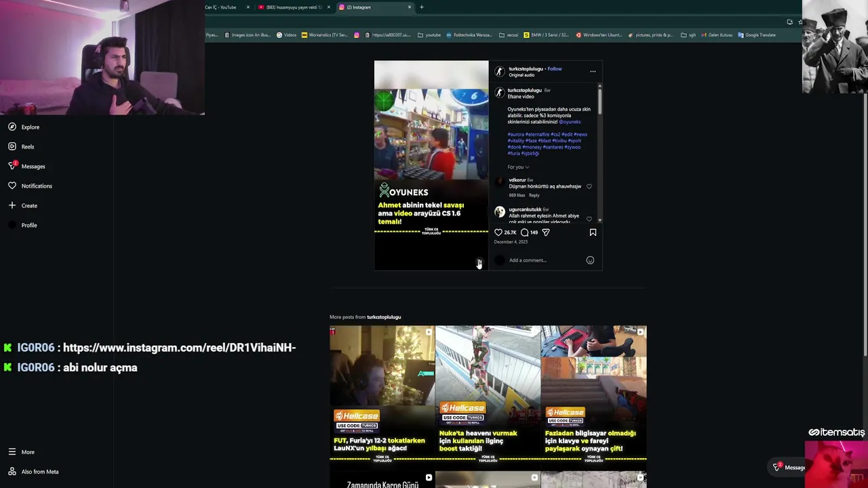Image resolution: width=868 pixels, height=488 pixels.
Task: Open Also from Meta in sidebar
Action: tap(33, 472)
